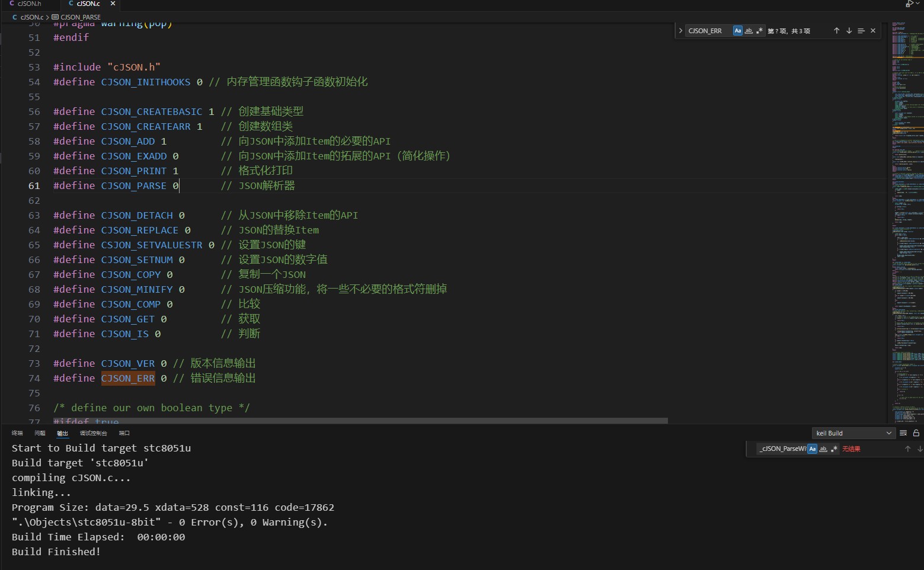924x570 pixels.
Task: Go to next match in output find widget
Action: point(920,449)
